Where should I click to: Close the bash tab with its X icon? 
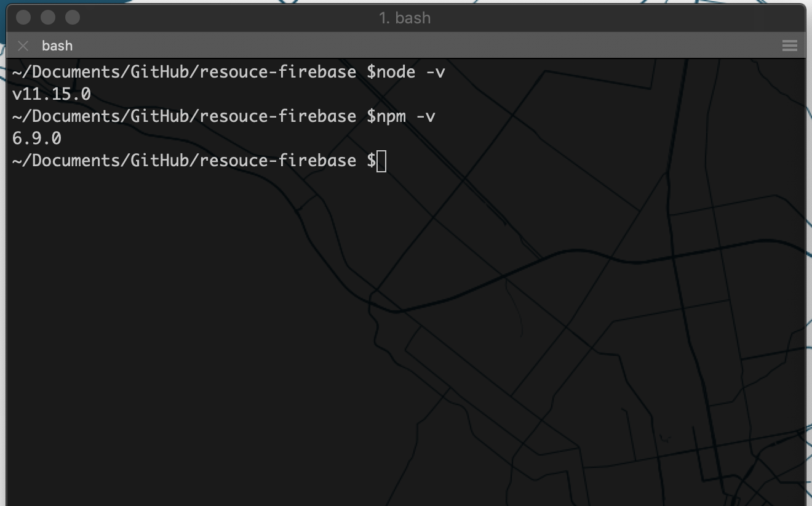point(23,46)
